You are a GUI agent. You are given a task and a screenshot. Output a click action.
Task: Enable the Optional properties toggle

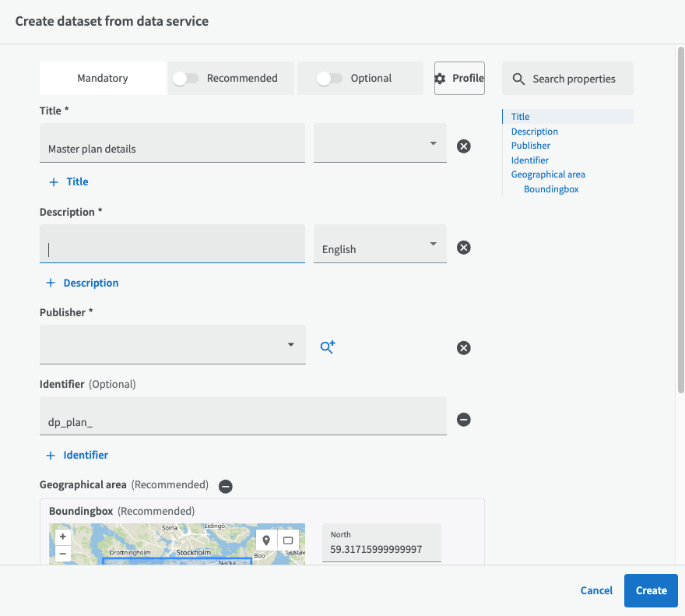(x=329, y=78)
